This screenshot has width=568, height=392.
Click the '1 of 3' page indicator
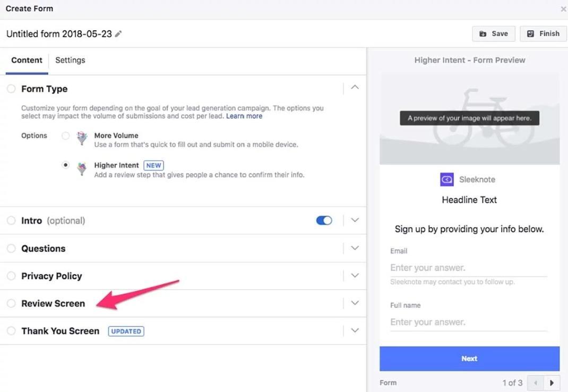click(512, 382)
